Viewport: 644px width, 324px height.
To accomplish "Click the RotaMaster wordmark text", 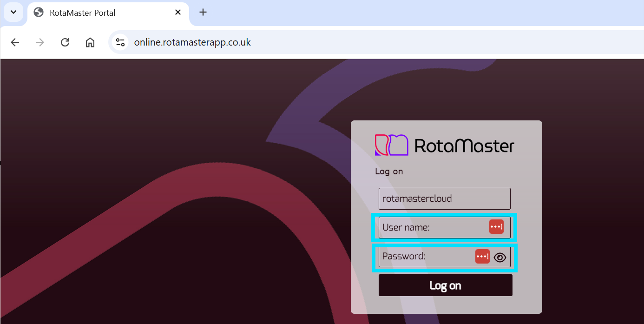I will click(x=465, y=145).
